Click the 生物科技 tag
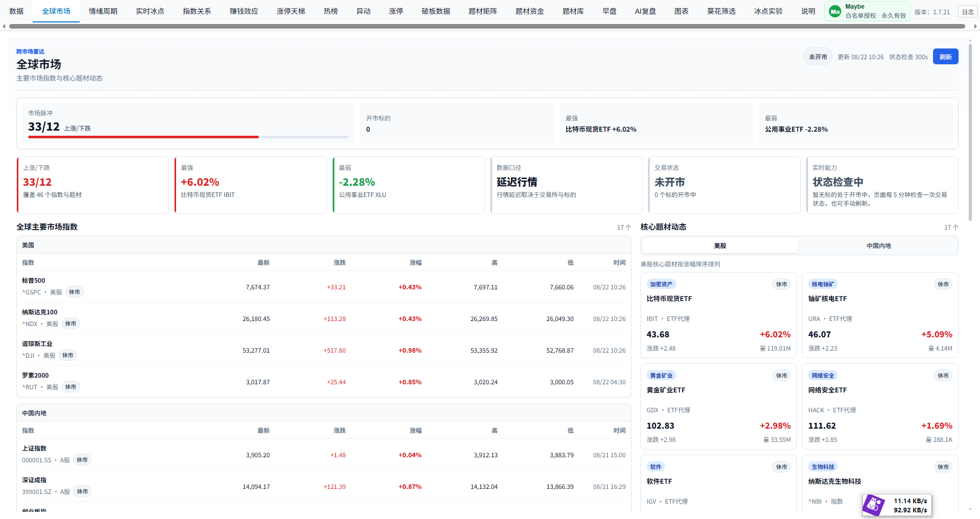The image size is (980, 519). click(822, 467)
